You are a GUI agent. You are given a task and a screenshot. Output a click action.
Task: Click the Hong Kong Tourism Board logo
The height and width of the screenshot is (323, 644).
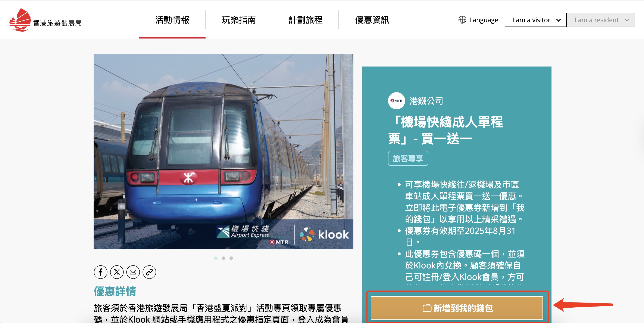click(46, 20)
